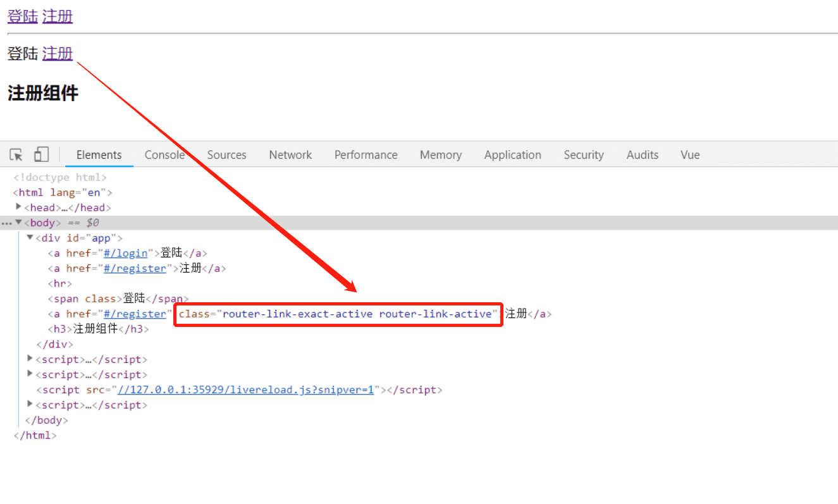Screen dimensions: 838x504
Task: Click the three-dots icon beside the body row
Action: click(7, 223)
